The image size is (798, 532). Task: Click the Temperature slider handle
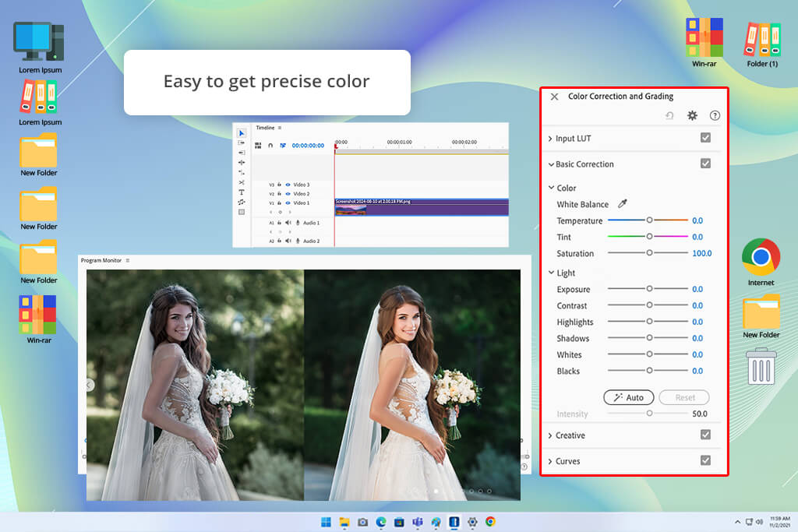coord(649,220)
